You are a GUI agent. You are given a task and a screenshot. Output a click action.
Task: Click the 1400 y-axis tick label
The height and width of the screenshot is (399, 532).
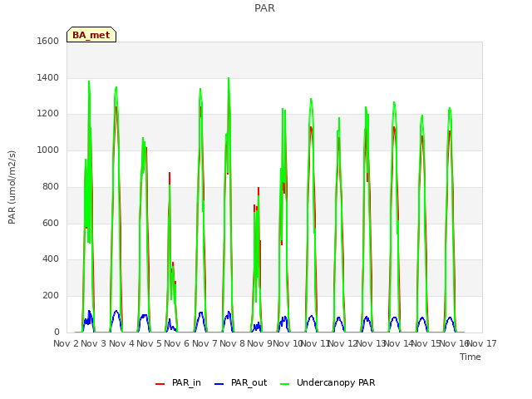48,77
